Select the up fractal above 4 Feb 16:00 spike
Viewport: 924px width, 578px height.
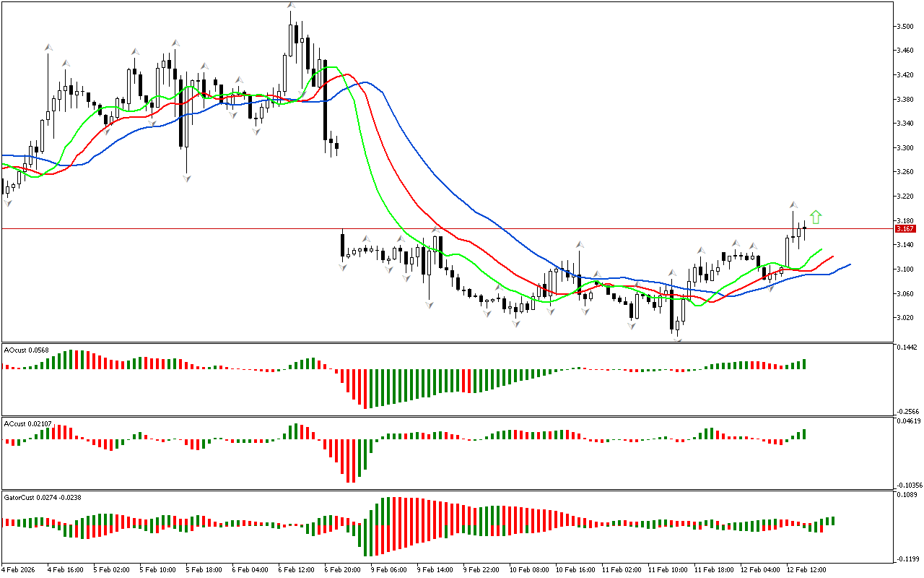click(x=48, y=48)
